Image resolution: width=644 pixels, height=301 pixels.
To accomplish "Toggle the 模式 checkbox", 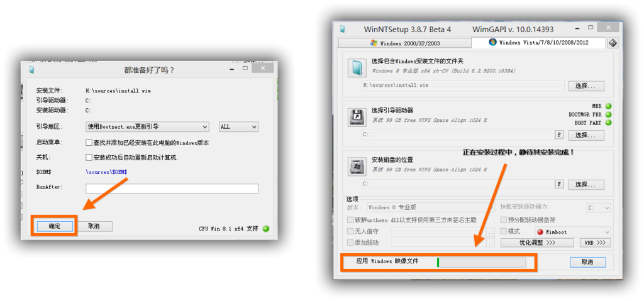I will click(504, 231).
